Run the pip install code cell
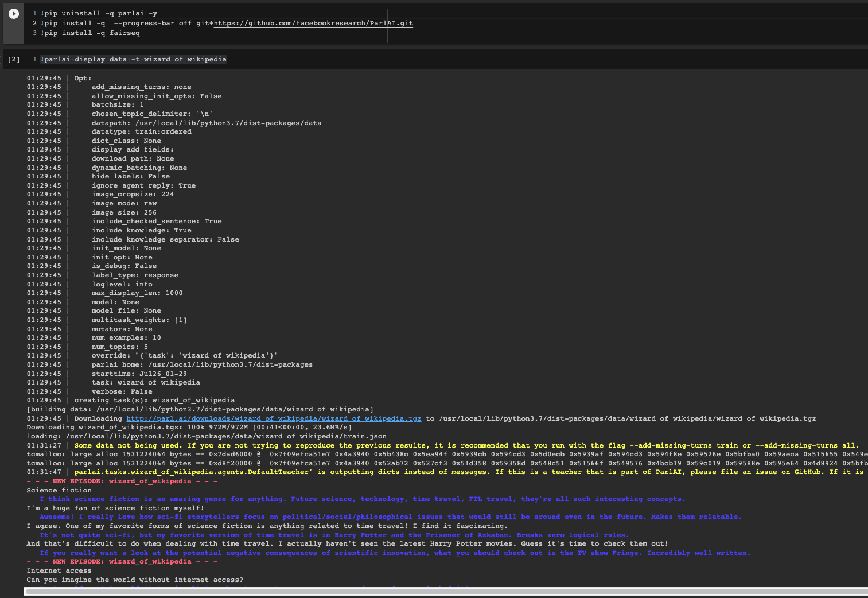 (14, 14)
